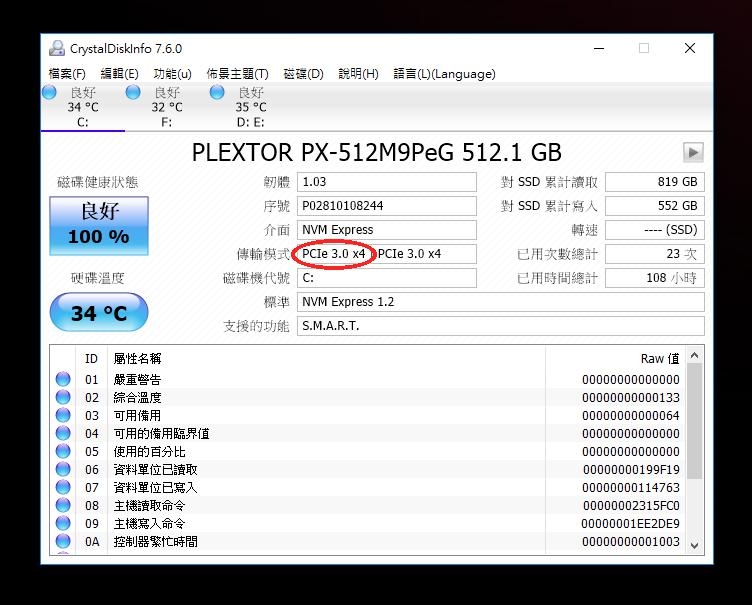Screen dimensions: 752x605
Task: Select row 使用的百分比 in attribute list
Action: [368, 451]
